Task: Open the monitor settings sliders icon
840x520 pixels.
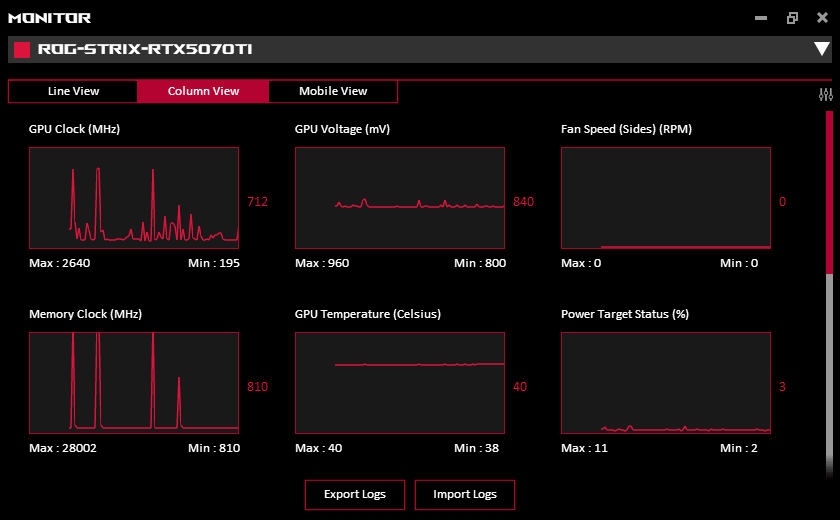Action: (825, 95)
